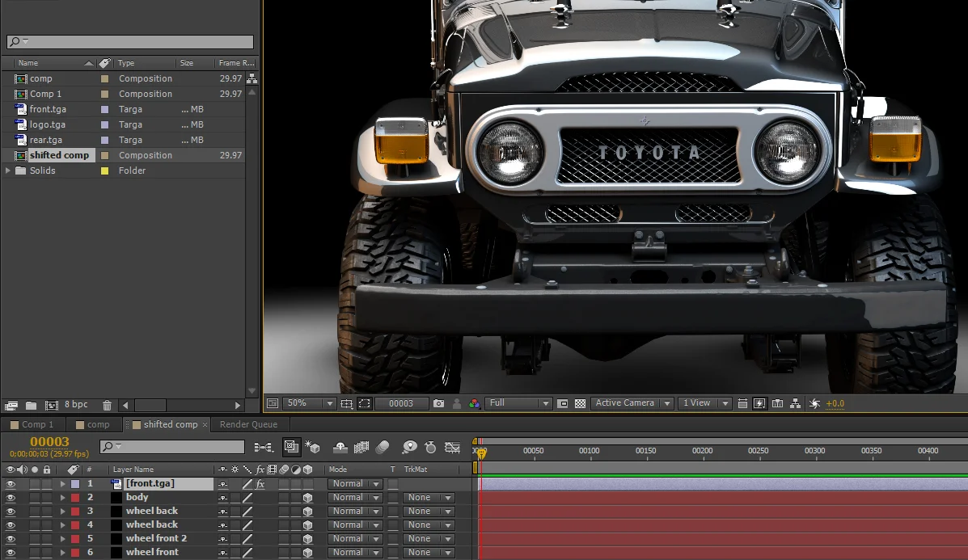Toggle the region of interest icon
Screen dimensions: 968x560
click(562, 403)
